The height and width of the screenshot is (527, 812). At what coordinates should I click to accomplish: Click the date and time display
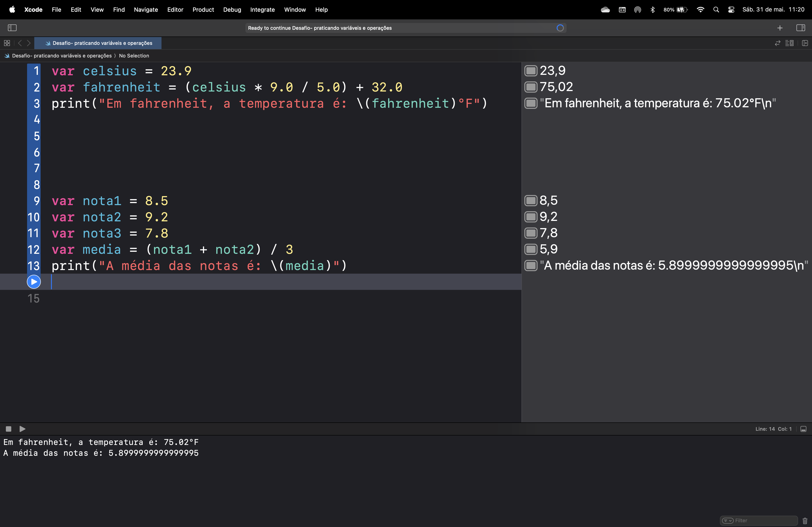(773, 9)
